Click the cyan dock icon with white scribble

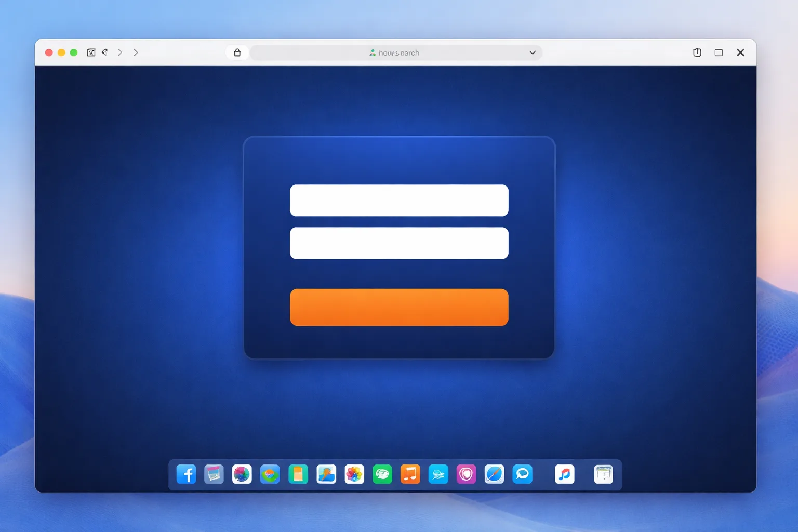(438, 474)
